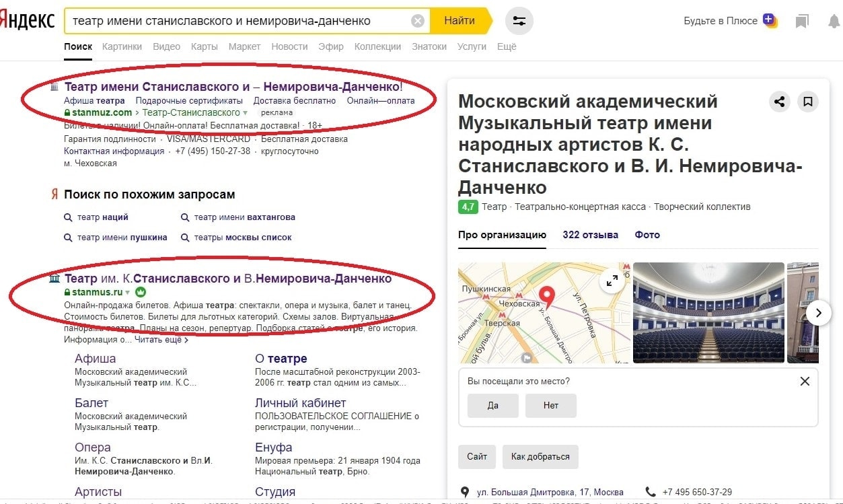The image size is (843, 504).
Task: Click magnifier icon beside 'театр наций'
Action: 68,217
